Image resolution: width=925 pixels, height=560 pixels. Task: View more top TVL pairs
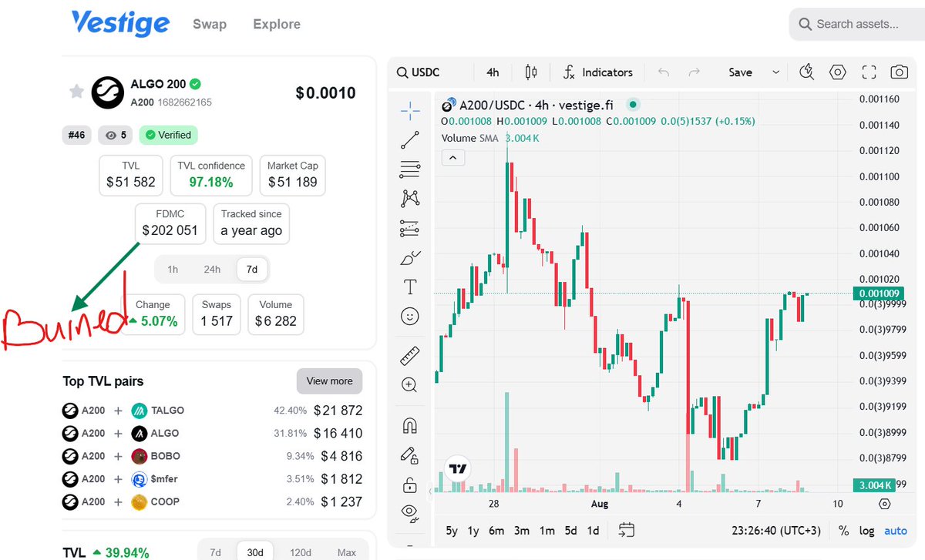pyautogui.click(x=329, y=381)
